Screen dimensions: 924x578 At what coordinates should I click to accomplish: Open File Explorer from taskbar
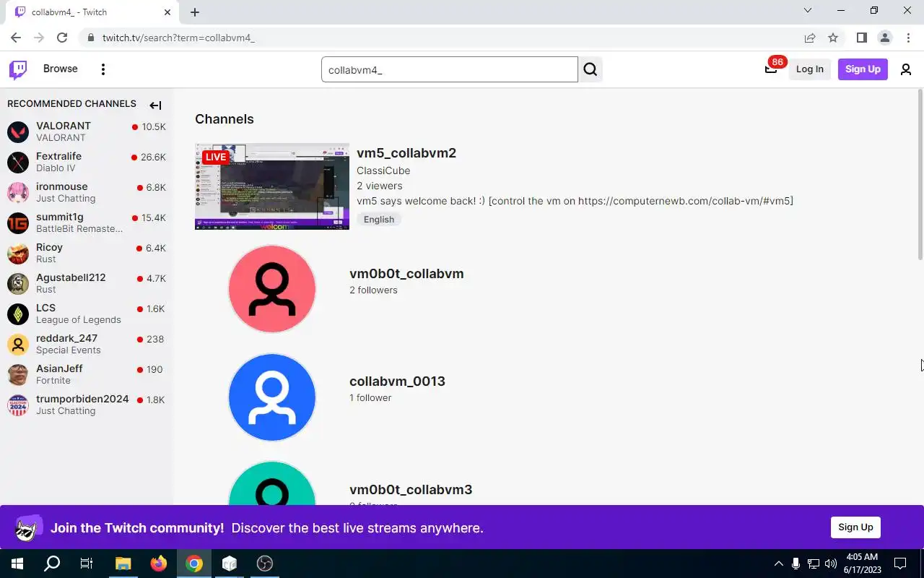(x=123, y=564)
